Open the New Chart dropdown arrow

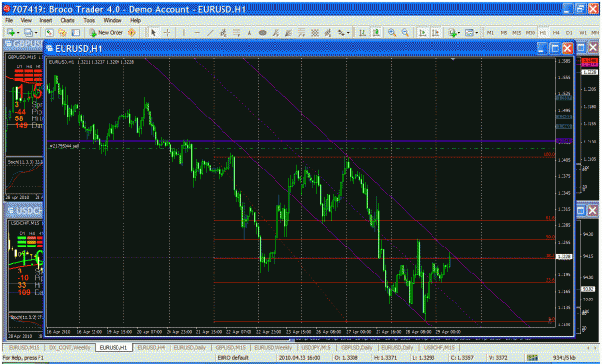[17, 33]
